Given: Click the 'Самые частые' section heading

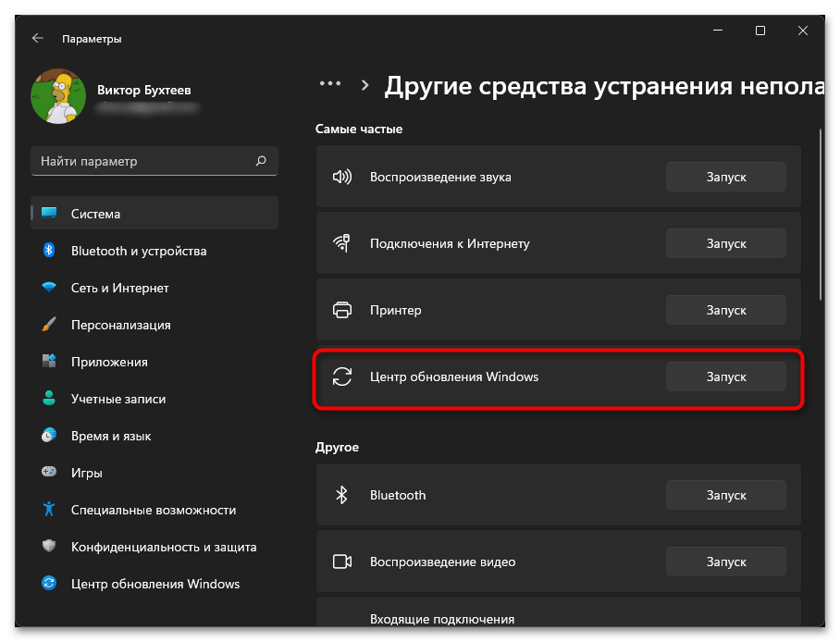Looking at the screenshot, I should click(x=359, y=130).
